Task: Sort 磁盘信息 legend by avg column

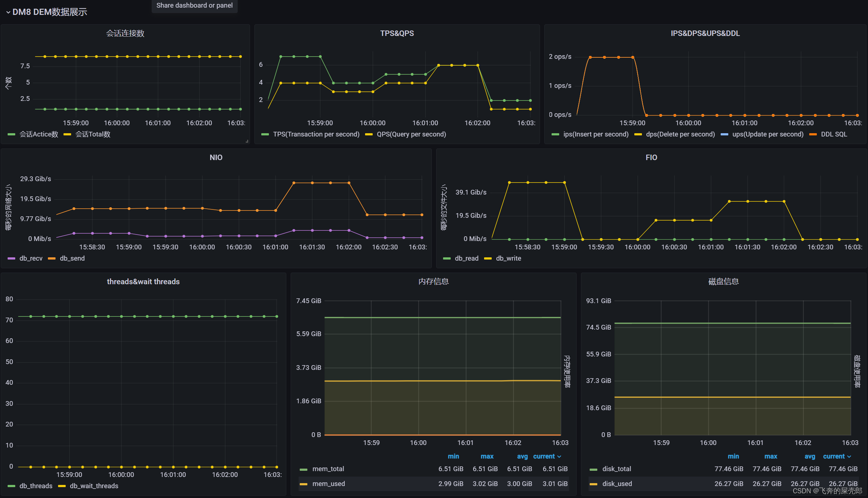Action: [810, 456]
